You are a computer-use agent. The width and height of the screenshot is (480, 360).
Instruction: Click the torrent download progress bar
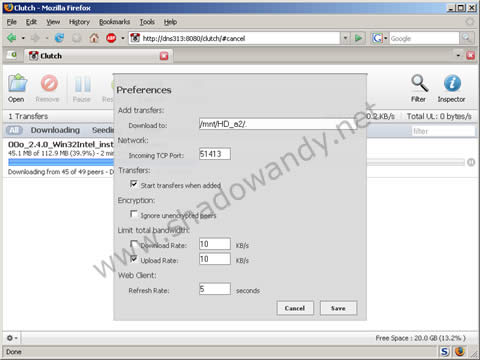(236, 162)
